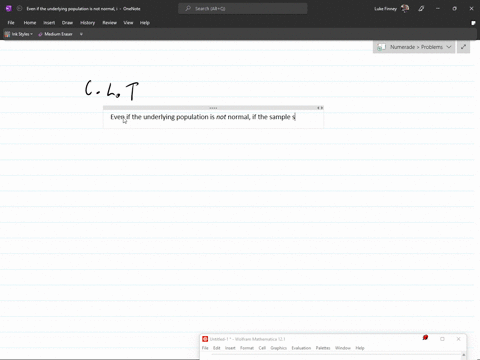
Task: Open the Cell menu in Mathematica
Action: (x=262, y=348)
